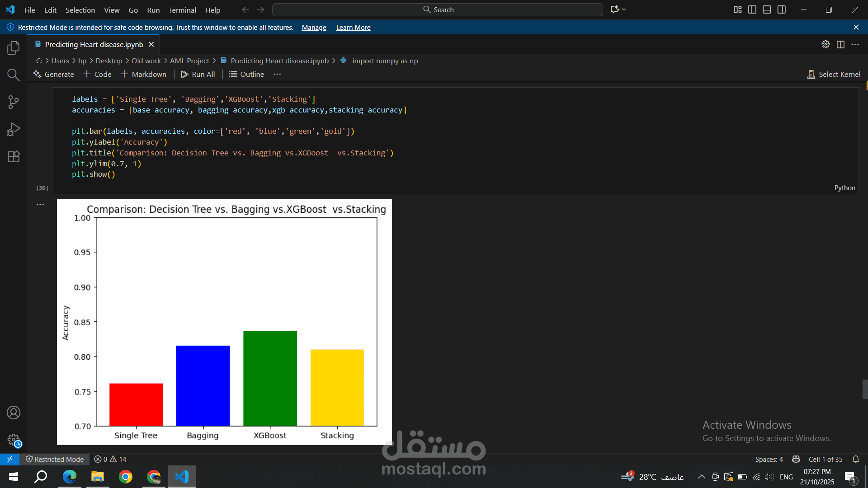Open the notebook toolbar more actions ellipsis
Image resolution: width=868 pixels, height=488 pixels.
click(277, 74)
